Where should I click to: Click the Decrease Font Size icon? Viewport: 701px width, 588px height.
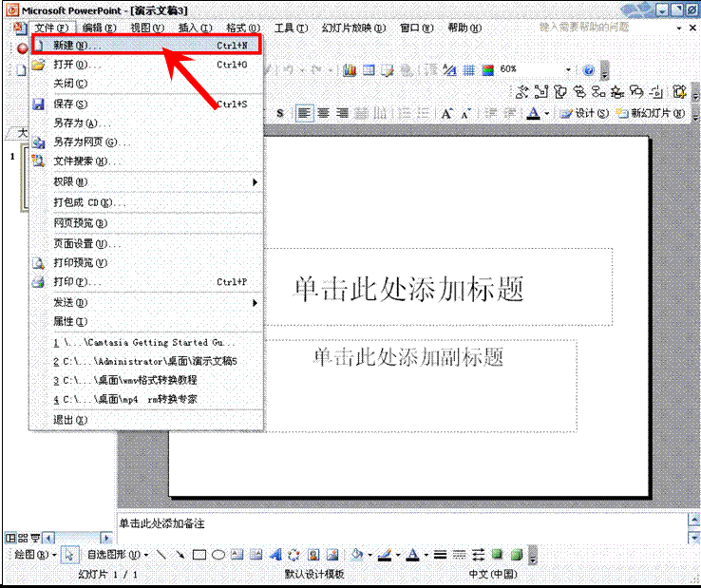tap(465, 114)
